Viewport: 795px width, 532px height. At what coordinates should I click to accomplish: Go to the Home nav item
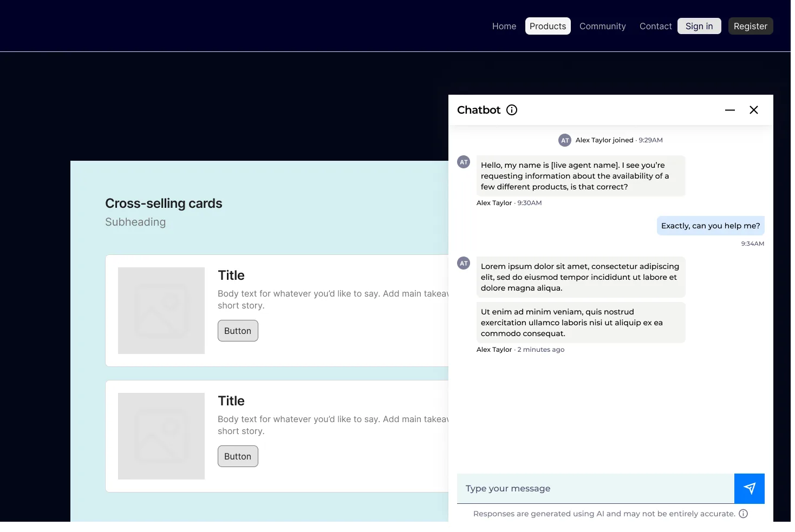(504, 26)
